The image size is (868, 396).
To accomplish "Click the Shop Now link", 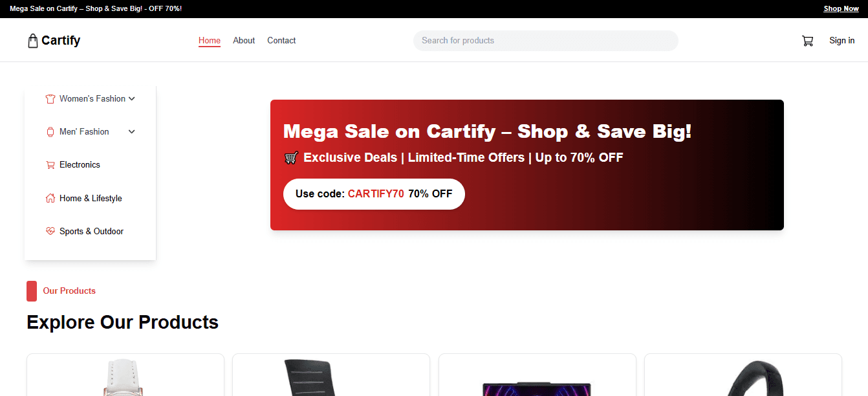I will [x=841, y=9].
